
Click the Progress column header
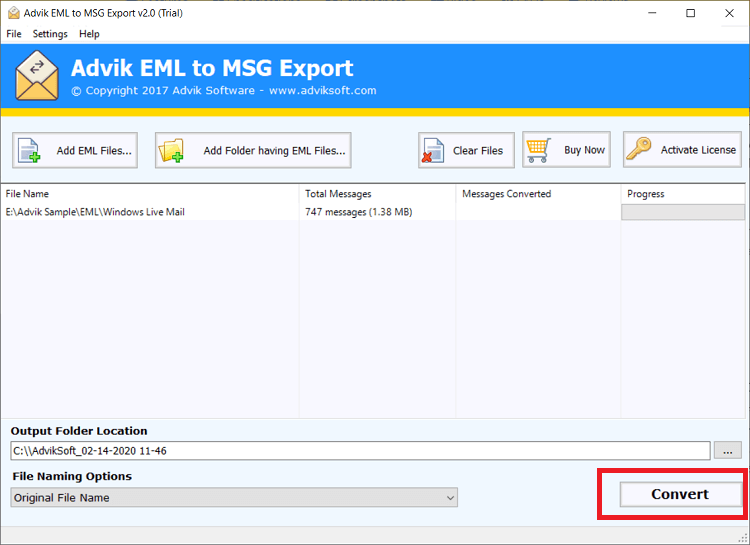coord(646,194)
